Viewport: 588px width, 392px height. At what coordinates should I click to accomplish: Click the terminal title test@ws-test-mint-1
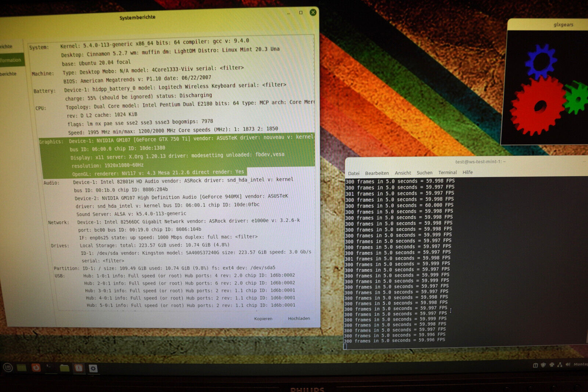pyautogui.click(x=480, y=161)
